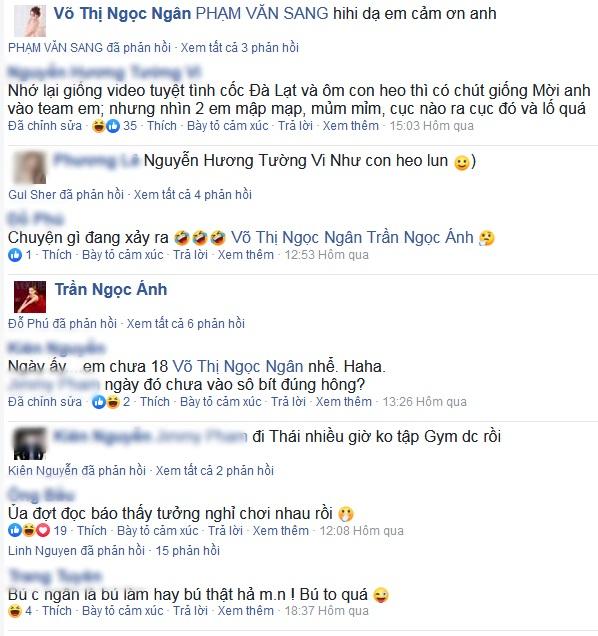This screenshot has height=636, width=598.
Task: Open the Trần Ngọc Ánh bold name link
Action: (x=111, y=290)
